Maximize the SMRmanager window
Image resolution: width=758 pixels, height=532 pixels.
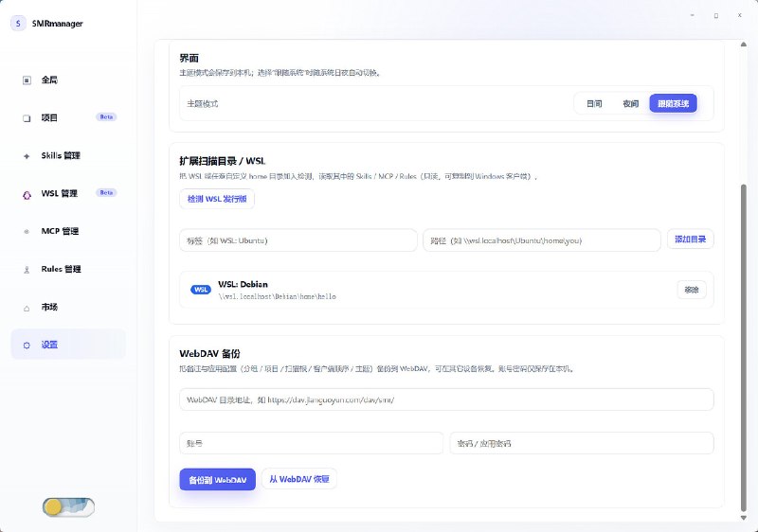tap(716, 15)
